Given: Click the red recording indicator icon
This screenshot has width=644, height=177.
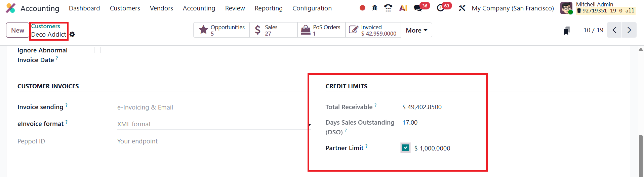Looking at the screenshot, I should (x=362, y=8).
